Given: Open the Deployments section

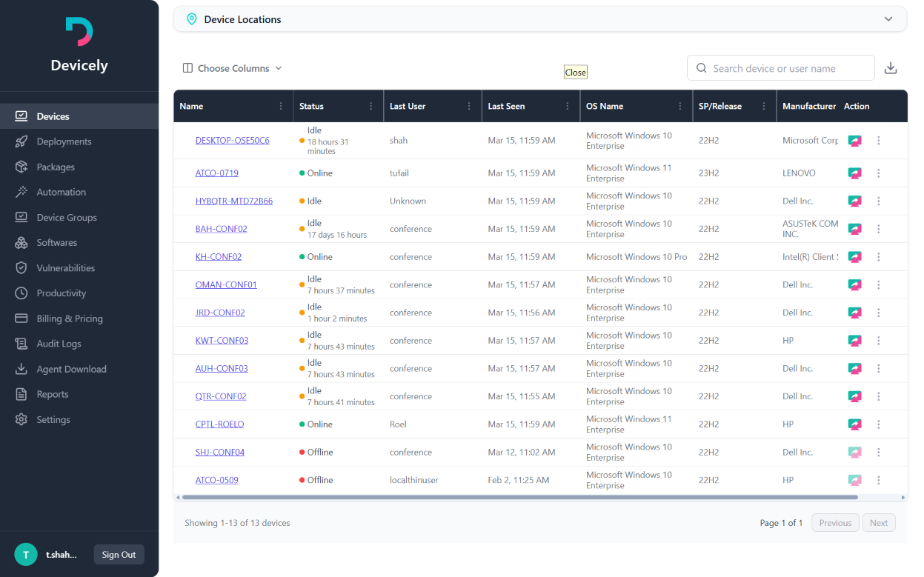Looking at the screenshot, I should click(x=62, y=141).
